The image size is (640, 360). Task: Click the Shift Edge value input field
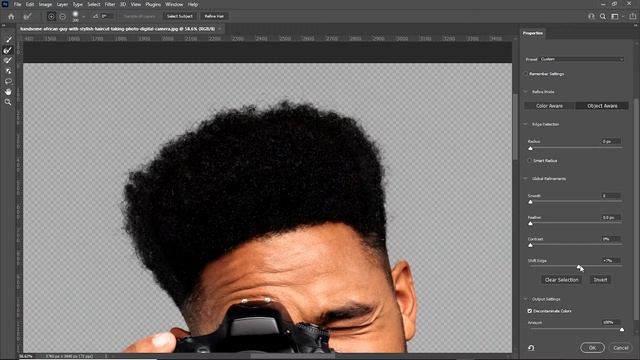tap(611, 260)
